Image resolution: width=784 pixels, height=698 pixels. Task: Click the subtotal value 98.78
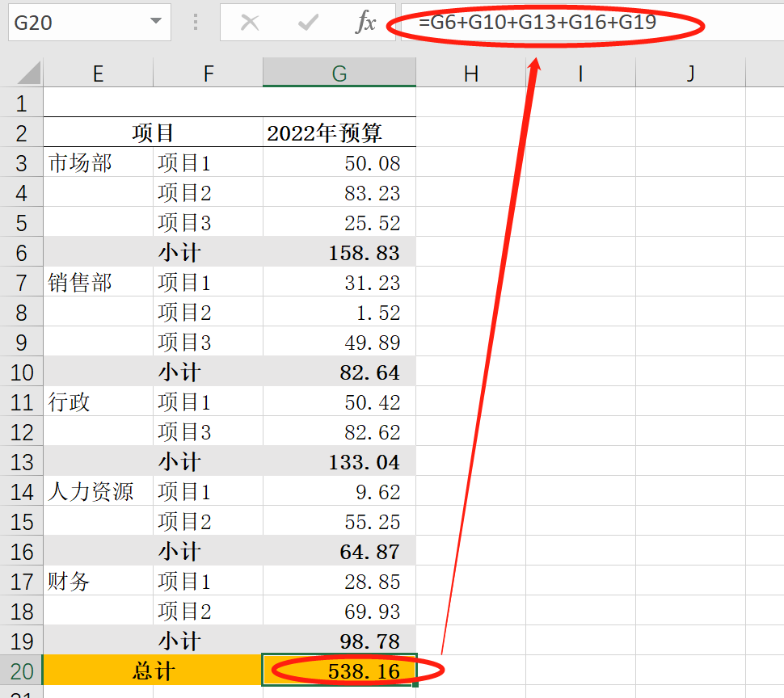coord(339,641)
